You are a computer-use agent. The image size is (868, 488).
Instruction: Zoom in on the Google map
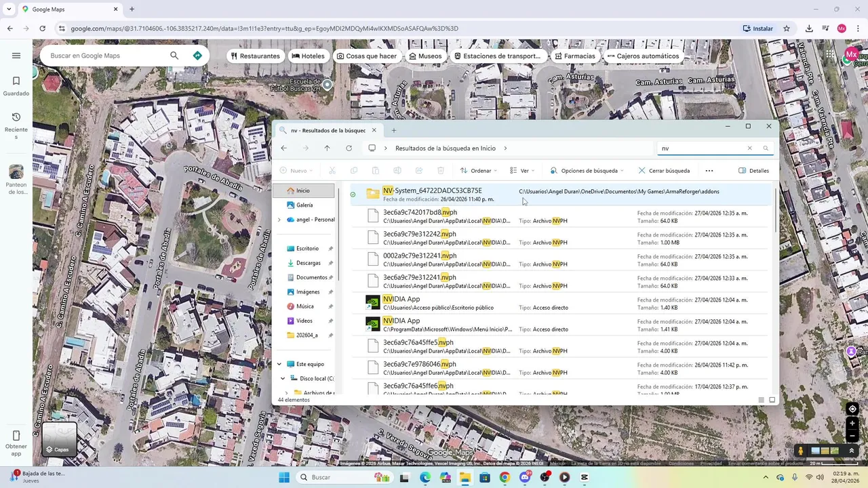[x=852, y=423]
